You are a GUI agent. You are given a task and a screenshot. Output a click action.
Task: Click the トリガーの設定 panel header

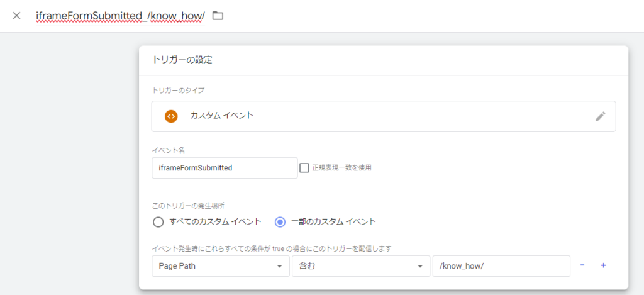coord(182,60)
